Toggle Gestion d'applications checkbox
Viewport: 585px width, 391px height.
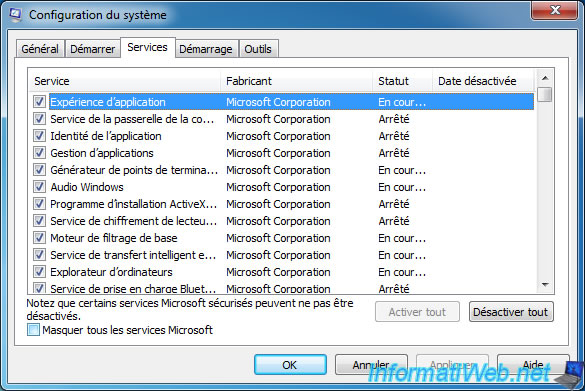[x=40, y=153]
